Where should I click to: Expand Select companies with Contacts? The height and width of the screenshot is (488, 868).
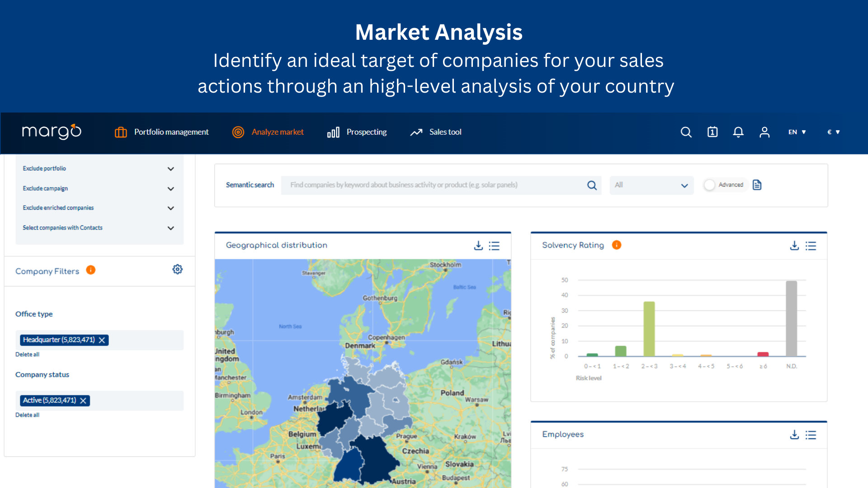170,228
